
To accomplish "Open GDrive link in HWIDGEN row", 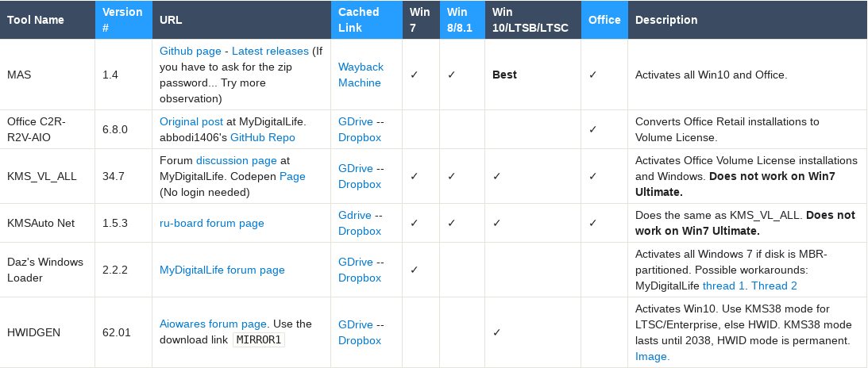I will pos(356,325).
